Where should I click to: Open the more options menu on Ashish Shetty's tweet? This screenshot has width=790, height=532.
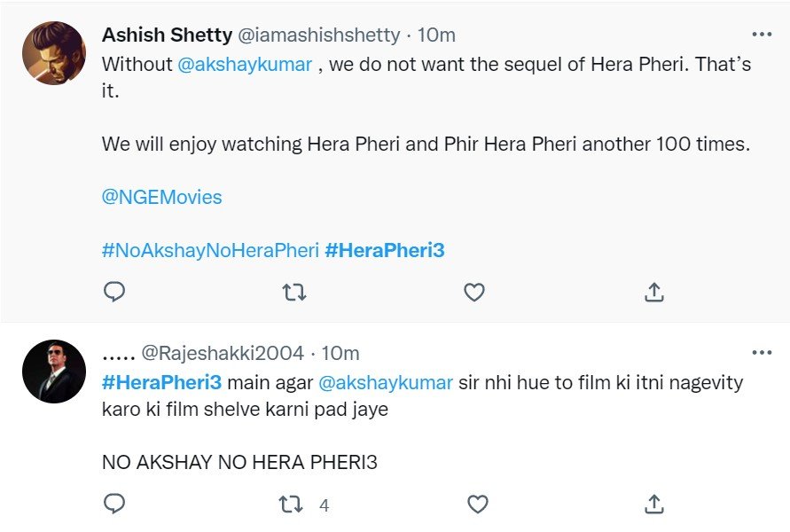[x=760, y=33]
